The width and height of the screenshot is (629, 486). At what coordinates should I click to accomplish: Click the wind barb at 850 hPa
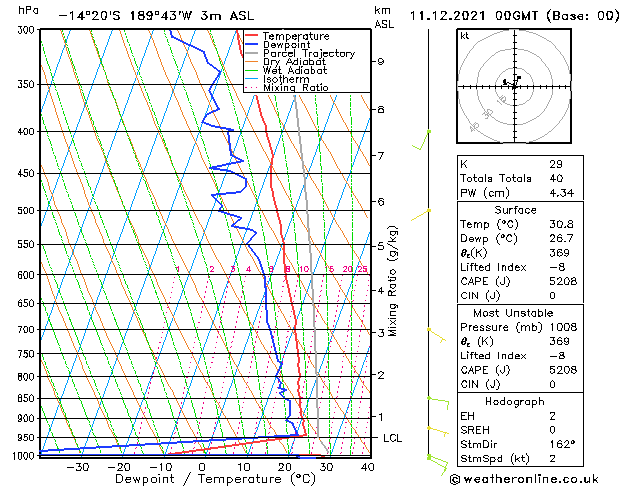tap(438, 403)
